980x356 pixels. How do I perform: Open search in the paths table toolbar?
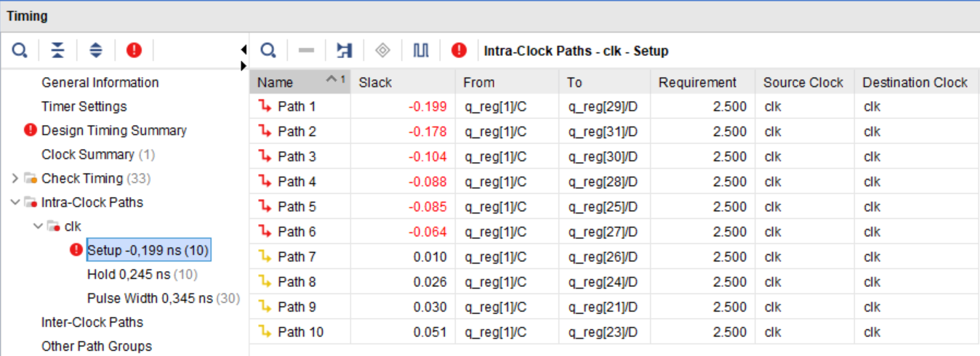[268, 50]
